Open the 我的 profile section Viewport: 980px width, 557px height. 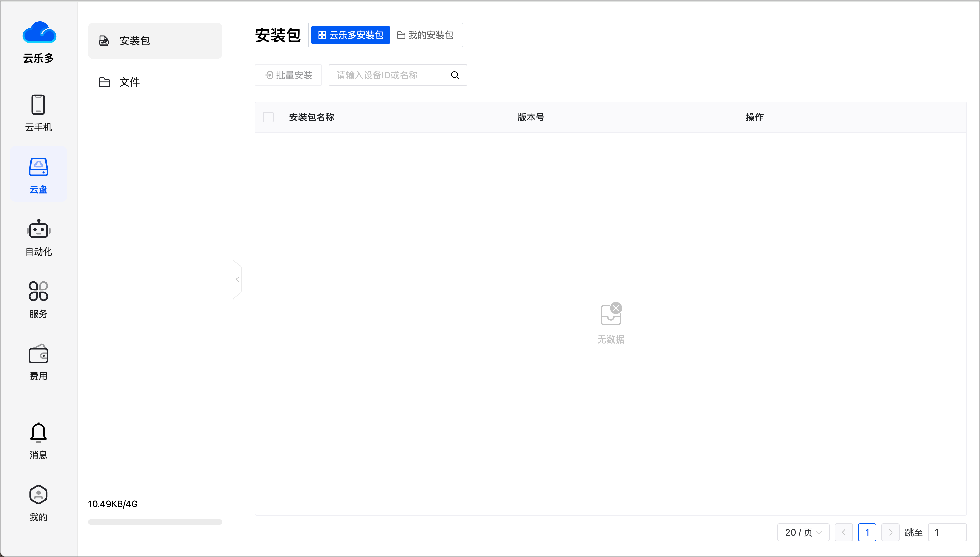tap(38, 503)
